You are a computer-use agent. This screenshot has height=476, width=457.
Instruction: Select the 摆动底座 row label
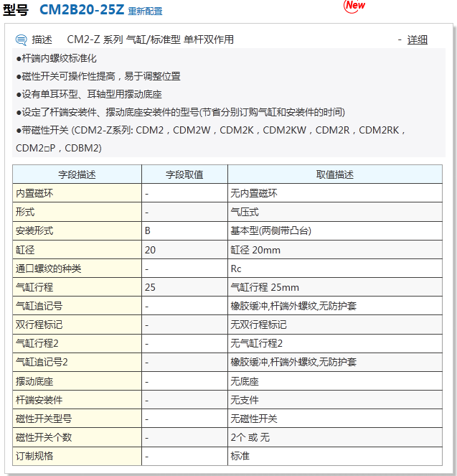[34, 381]
